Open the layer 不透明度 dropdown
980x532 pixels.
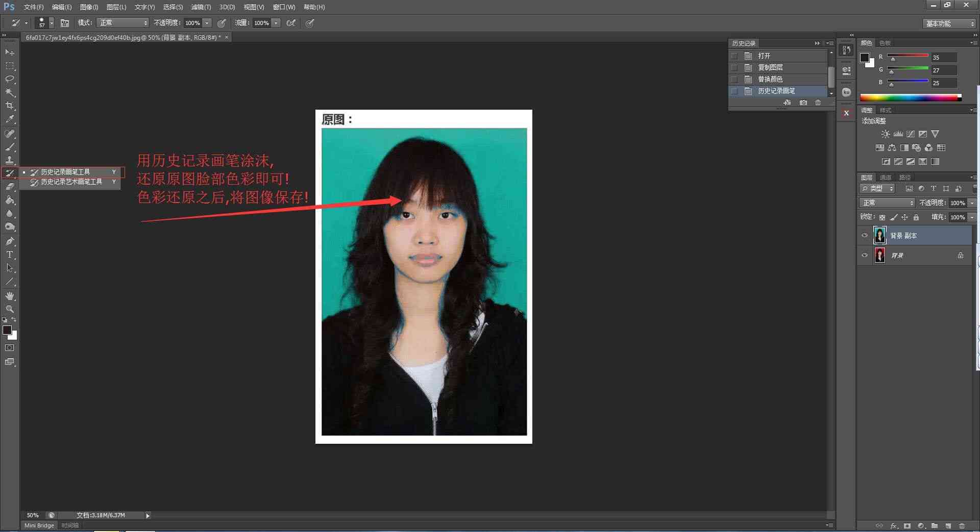click(972, 203)
